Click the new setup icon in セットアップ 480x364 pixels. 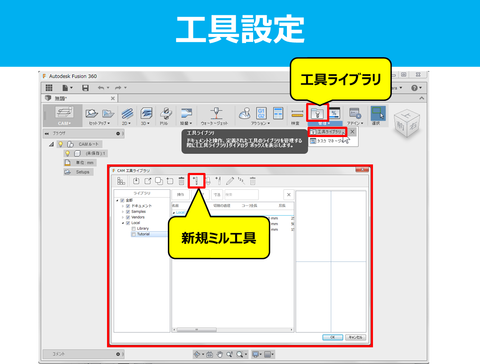coord(91,113)
